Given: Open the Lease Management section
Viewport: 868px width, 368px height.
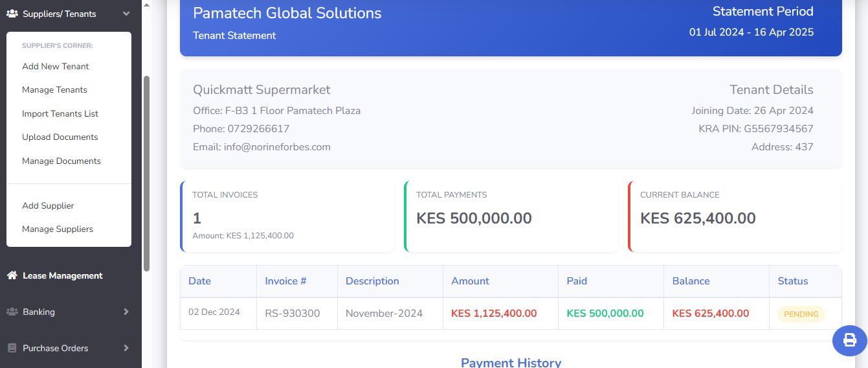Looking at the screenshot, I should [62, 275].
